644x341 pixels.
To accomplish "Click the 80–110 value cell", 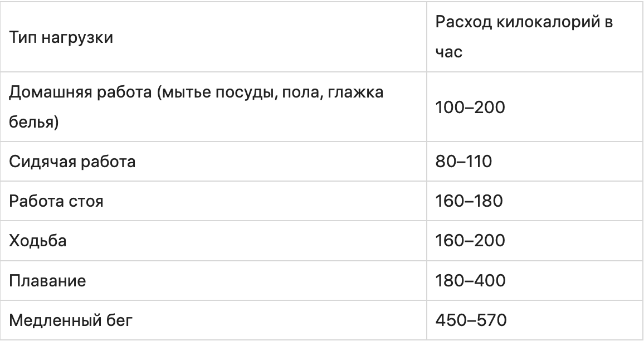I will [x=464, y=162].
